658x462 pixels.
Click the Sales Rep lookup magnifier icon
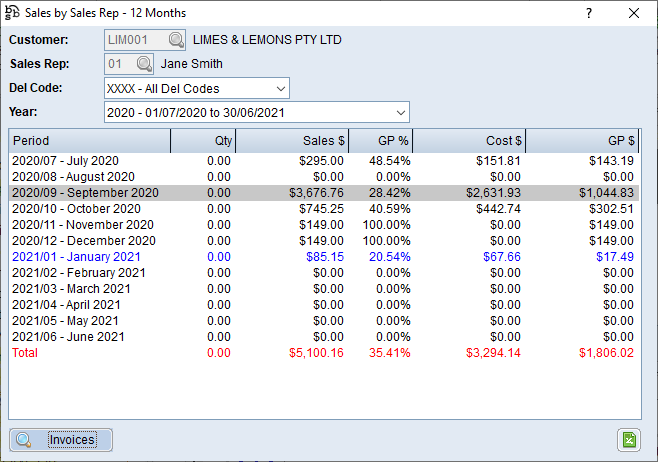[x=144, y=64]
